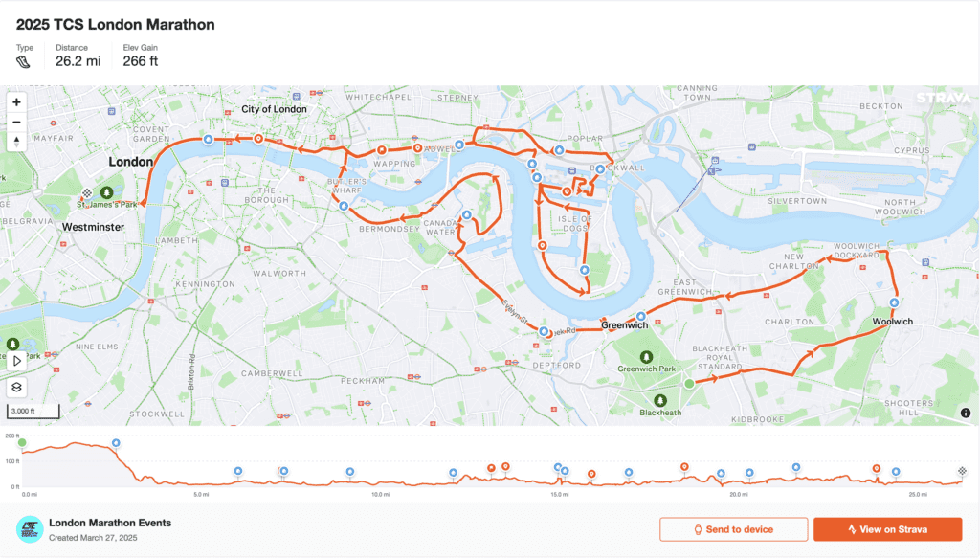Click the map attribution info icon

(x=966, y=413)
